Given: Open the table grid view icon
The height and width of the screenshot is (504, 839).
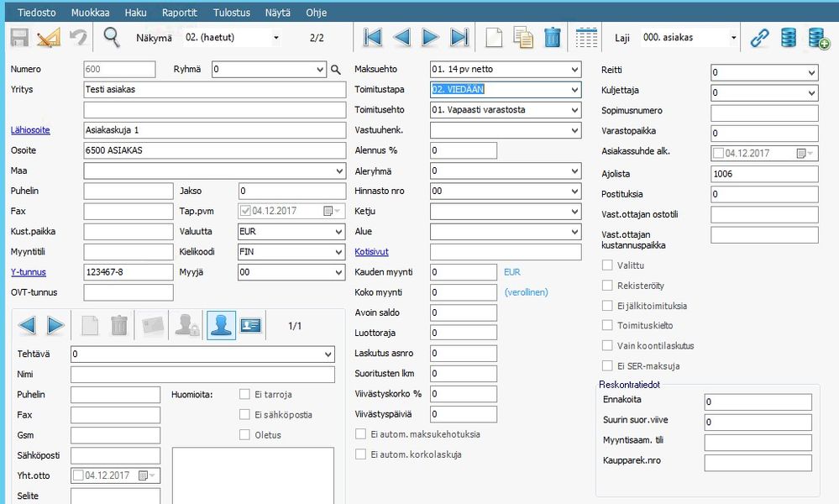Looking at the screenshot, I should click(x=586, y=38).
